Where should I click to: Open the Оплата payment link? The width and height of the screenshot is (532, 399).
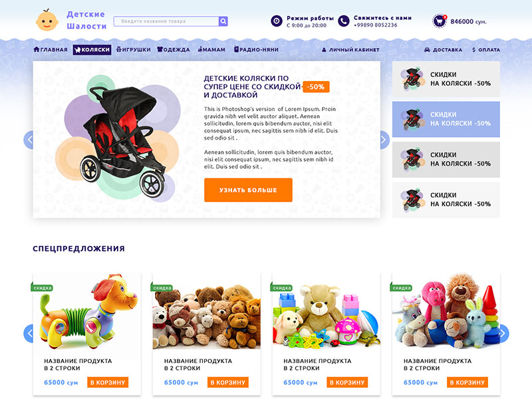(486, 50)
